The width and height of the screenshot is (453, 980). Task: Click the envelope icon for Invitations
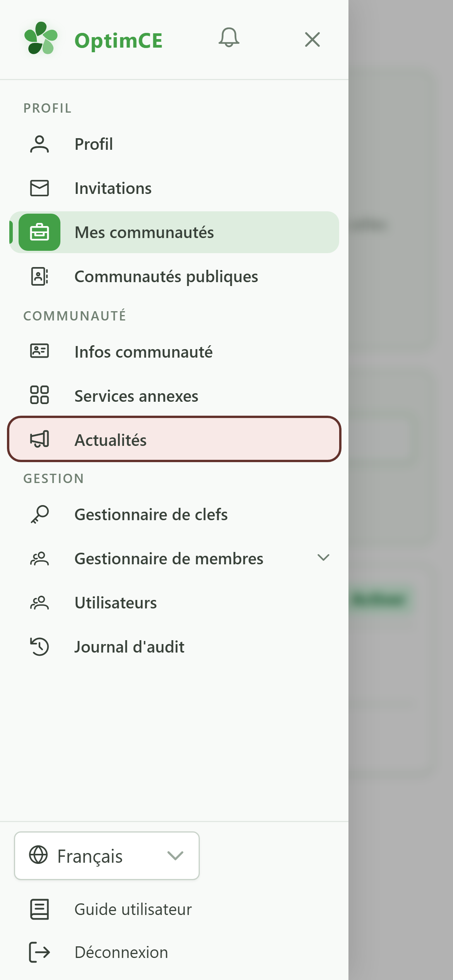pos(39,188)
